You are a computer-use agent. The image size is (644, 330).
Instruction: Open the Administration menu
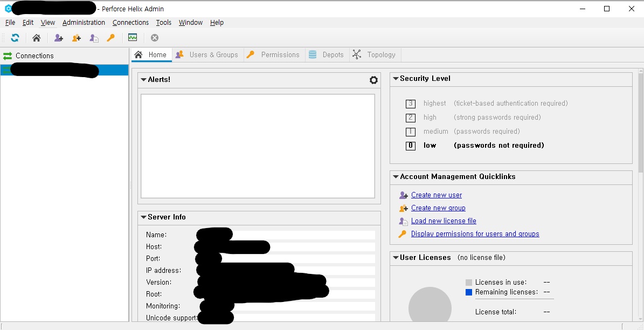coord(84,23)
